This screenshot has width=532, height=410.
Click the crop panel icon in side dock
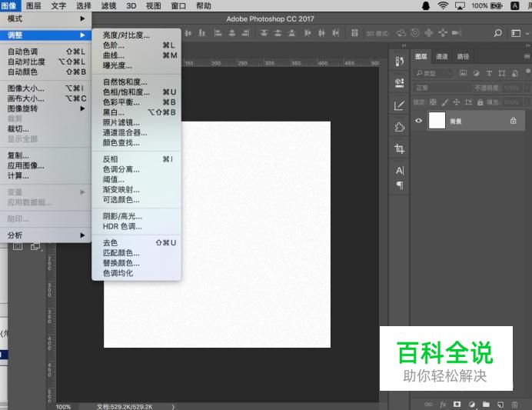399,148
